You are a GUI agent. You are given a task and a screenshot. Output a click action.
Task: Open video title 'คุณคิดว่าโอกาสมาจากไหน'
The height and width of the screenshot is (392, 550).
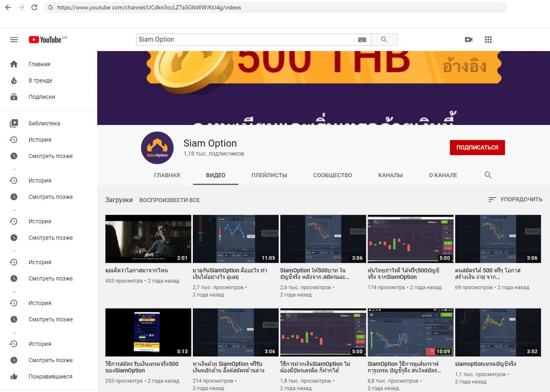pos(136,270)
